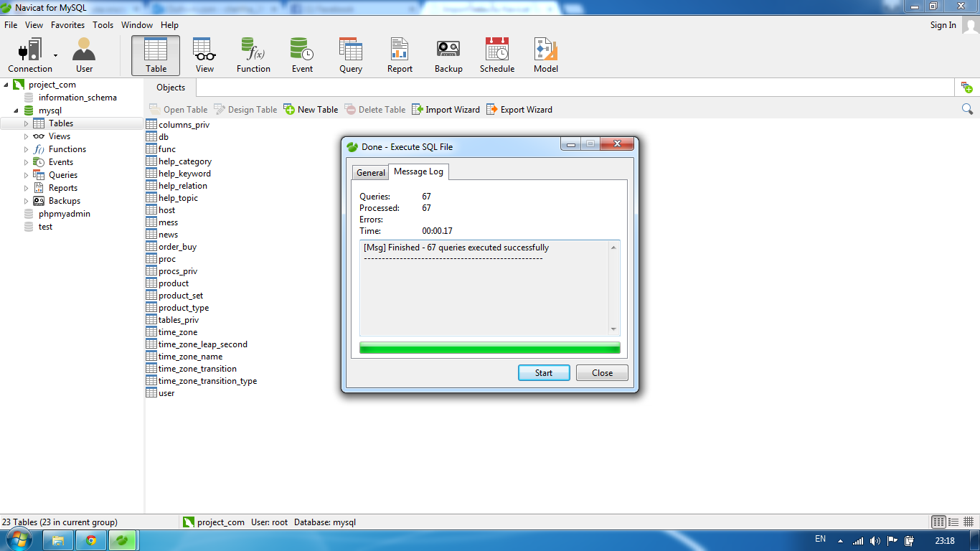Click the EN language indicator
This screenshot has height=551, width=980.
click(x=821, y=539)
